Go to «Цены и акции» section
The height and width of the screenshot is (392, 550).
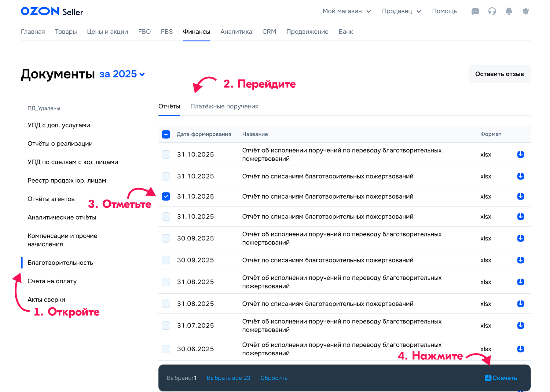(x=108, y=32)
